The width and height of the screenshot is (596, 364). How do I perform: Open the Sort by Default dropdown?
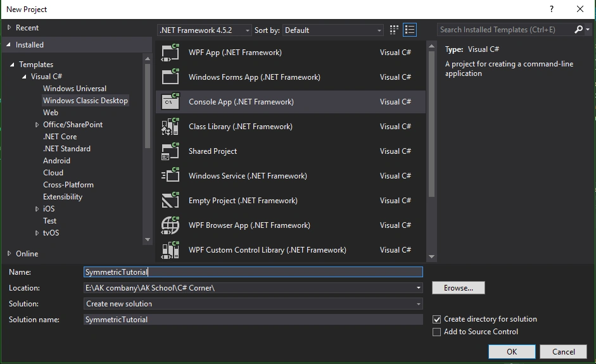tap(333, 30)
